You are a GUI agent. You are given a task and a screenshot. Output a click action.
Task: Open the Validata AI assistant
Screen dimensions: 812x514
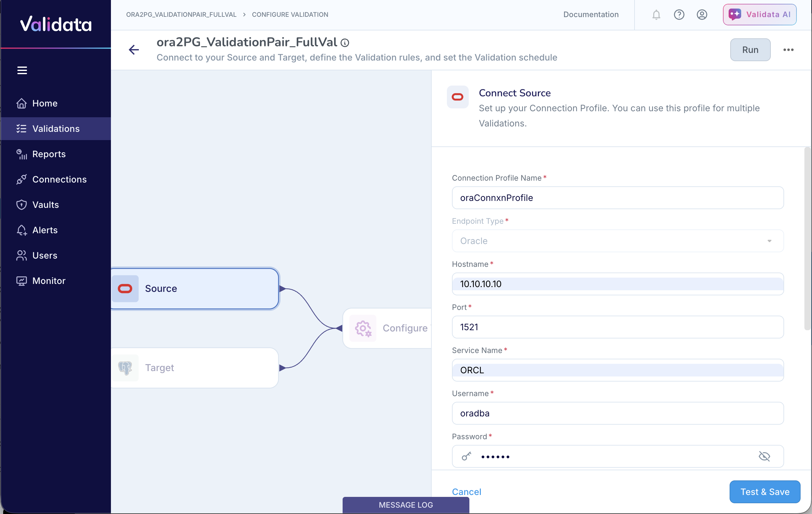click(x=759, y=15)
